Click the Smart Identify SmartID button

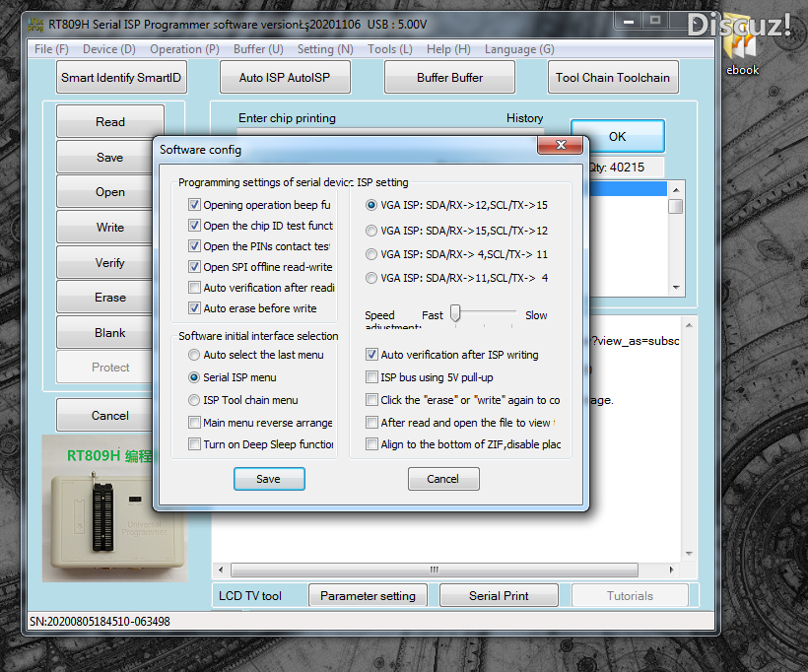coord(121,78)
